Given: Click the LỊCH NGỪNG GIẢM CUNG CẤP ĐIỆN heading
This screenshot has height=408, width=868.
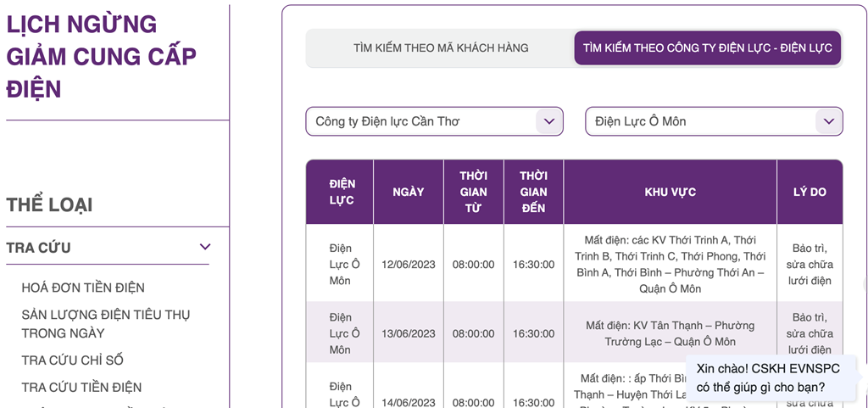Looking at the screenshot, I should (101, 56).
